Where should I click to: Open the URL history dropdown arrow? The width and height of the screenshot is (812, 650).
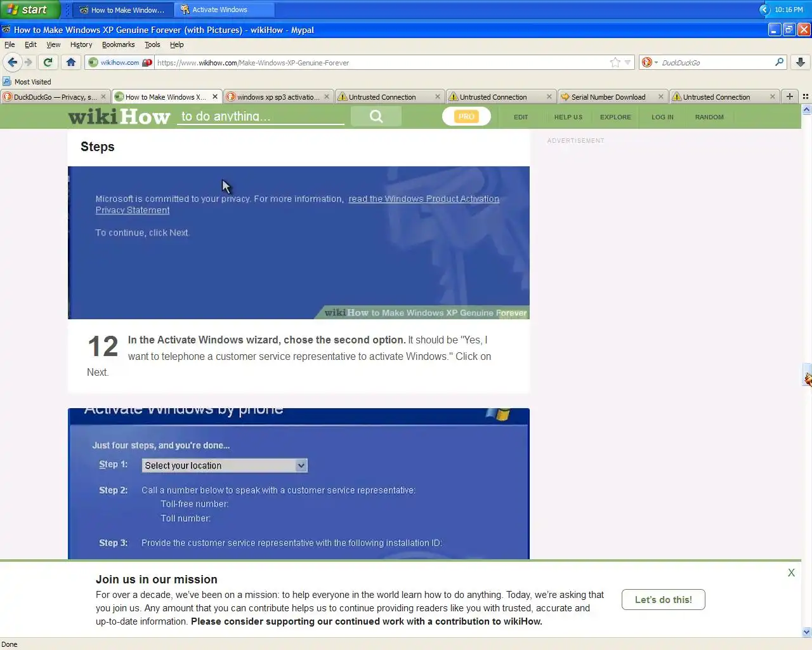pyautogui.click(x=627, y=62)
